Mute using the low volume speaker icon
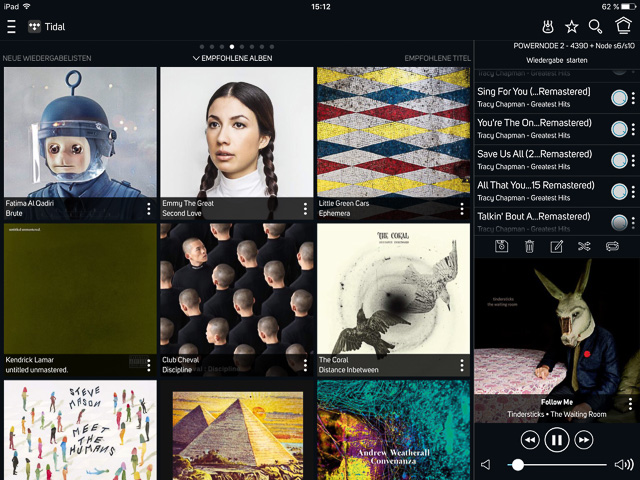The image size is (640, 480). click(485, 464)
